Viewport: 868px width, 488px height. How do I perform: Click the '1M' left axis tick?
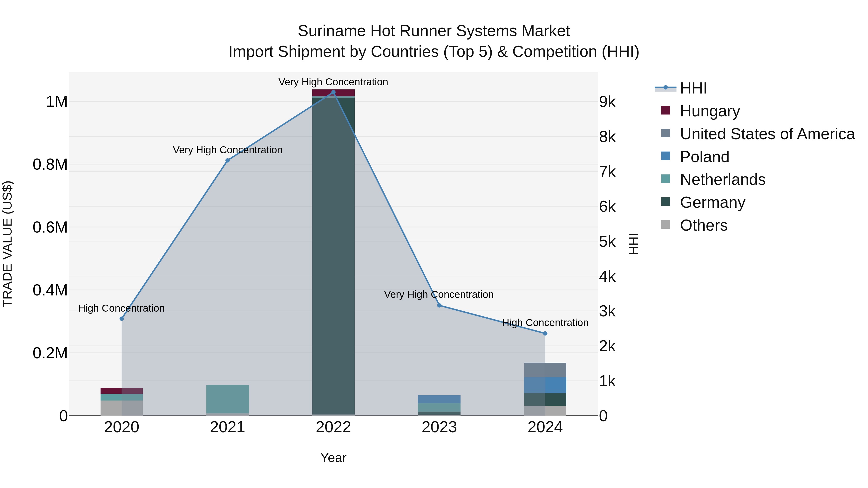coord(57,102)
